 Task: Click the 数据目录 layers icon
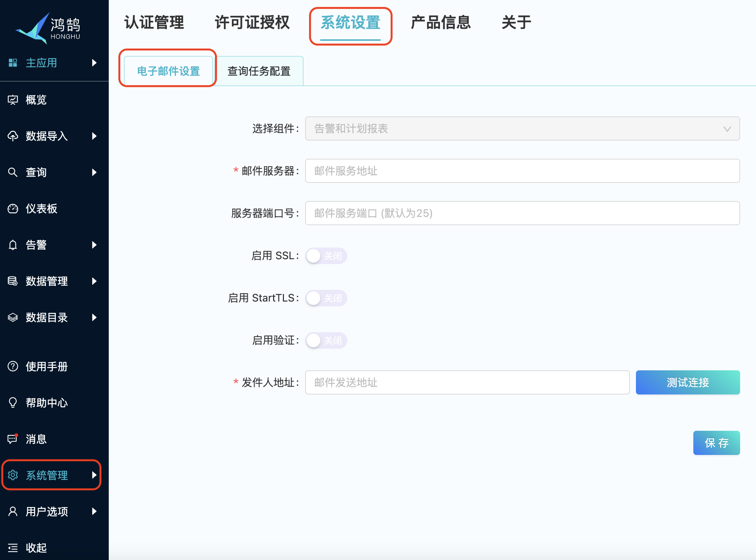tap(13, 317)
